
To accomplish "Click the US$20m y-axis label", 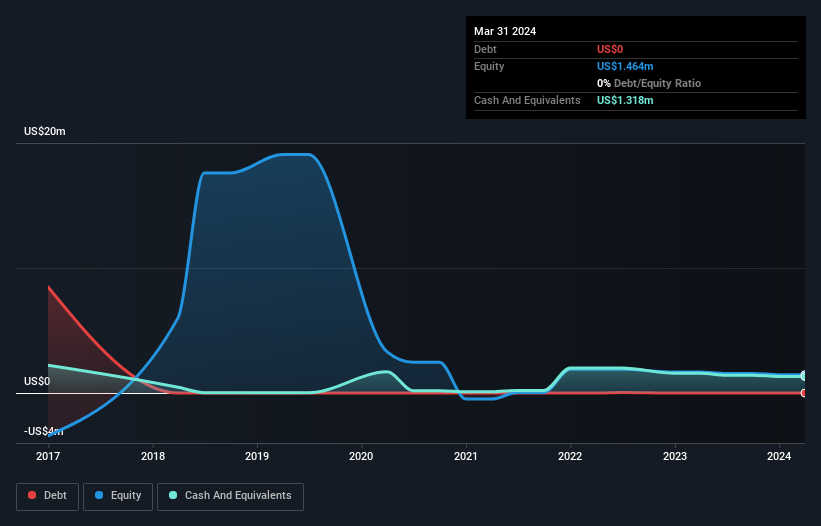I will click(x=45, y=131).
